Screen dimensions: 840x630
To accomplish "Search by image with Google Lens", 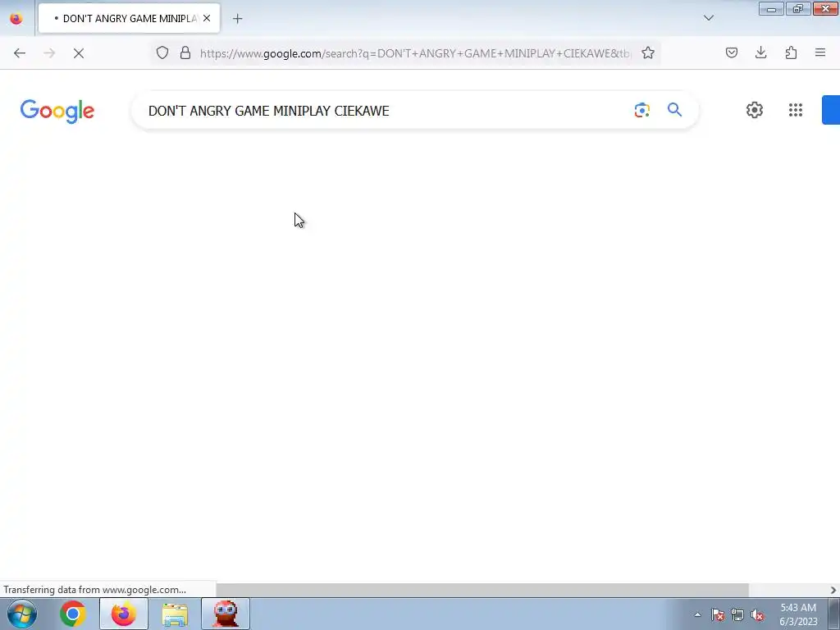I will (x=641, y=110).
